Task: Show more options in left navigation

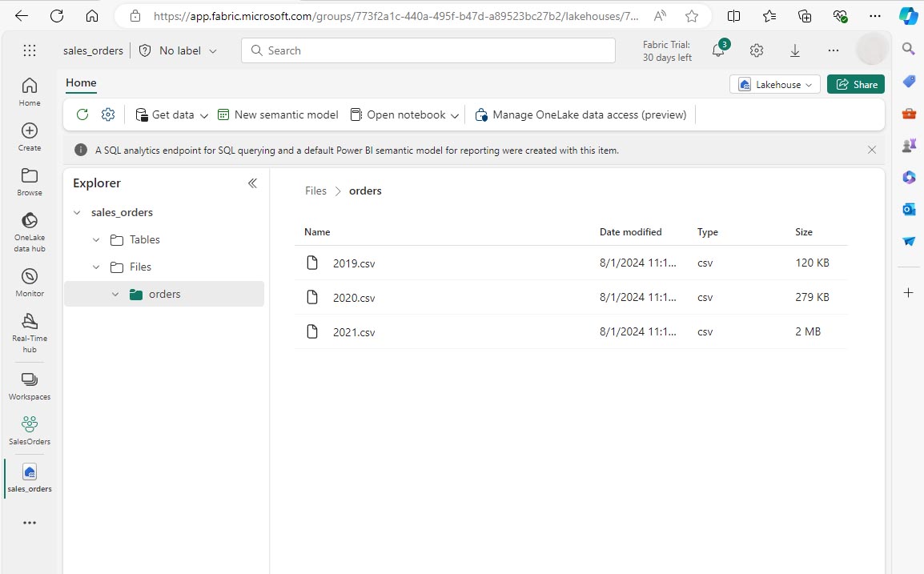Action: point(30,523)
